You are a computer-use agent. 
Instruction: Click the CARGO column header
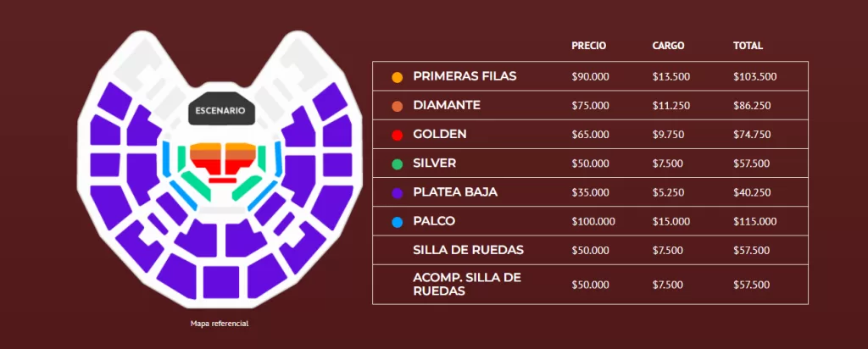[668, 46]
